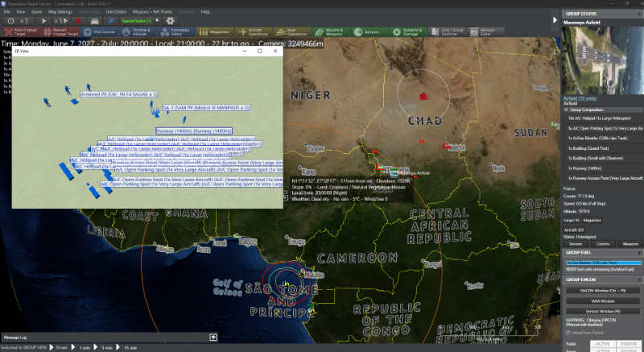Image resolution: width=644 pixels, height=352 pixels.
Task: Click the red record button
Action: 78,21
